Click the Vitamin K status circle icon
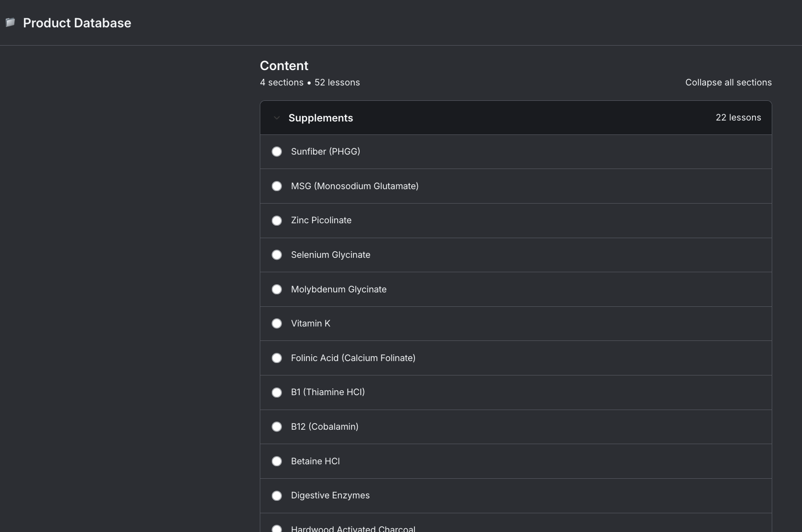Viewport: 802px width, 532px height. 277,324
